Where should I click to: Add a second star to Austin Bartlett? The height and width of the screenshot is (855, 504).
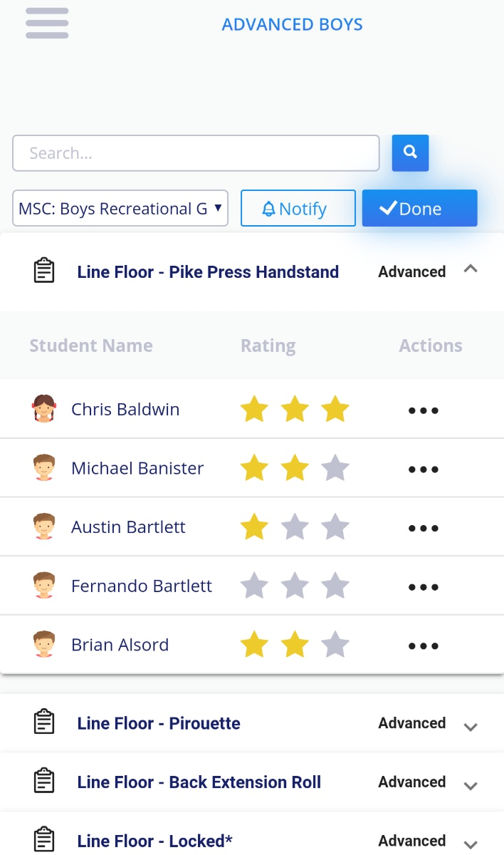295,527
